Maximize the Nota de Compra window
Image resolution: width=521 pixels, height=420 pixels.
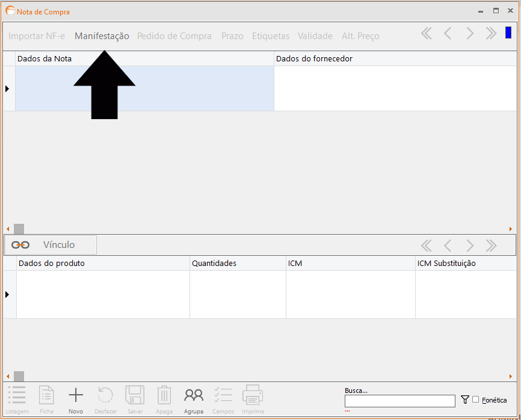coord(496,11)
